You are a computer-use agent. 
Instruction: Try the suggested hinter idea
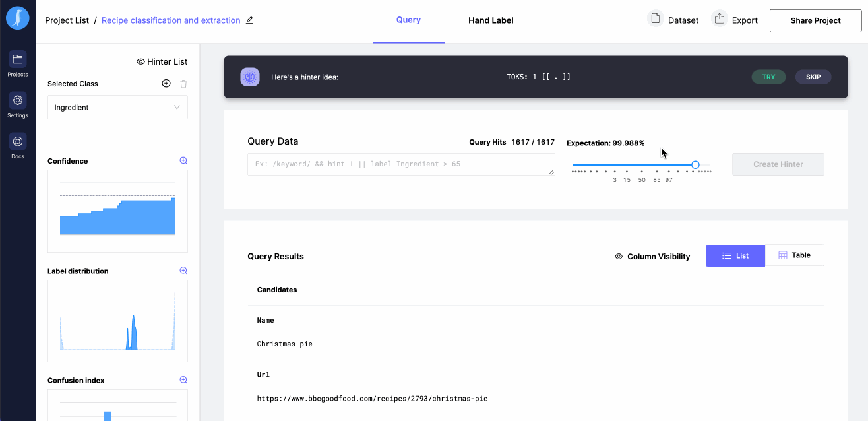[x=768, y=77]
